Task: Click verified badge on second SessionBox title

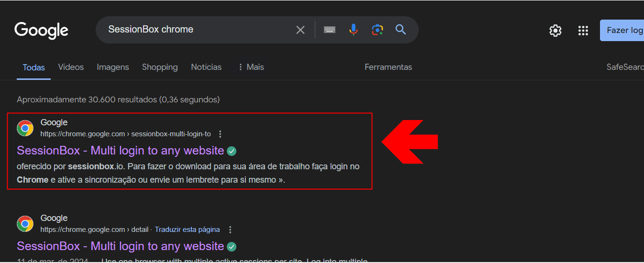Action: coord(232,247)
